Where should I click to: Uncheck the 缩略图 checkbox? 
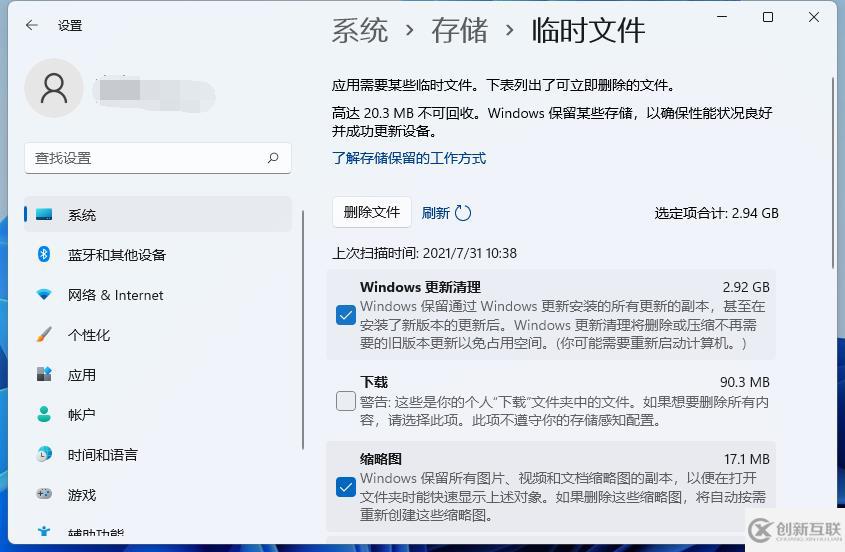pos(345,487)
